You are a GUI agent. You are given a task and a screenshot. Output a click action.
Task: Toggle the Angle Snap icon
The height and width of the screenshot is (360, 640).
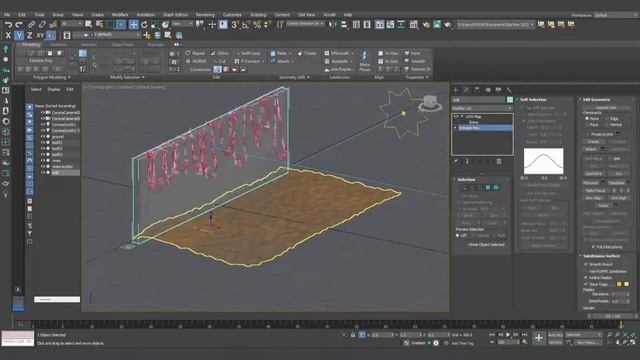click(x=246, y=25)
